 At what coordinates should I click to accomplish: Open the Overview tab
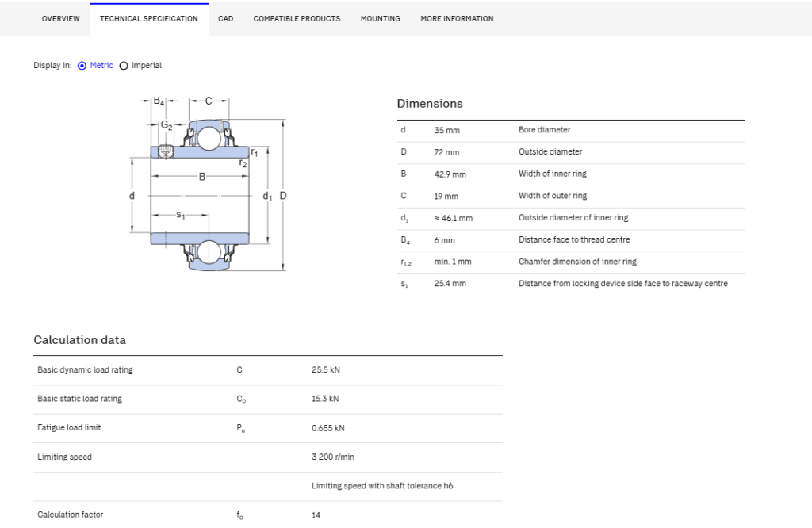click(60, 19)
